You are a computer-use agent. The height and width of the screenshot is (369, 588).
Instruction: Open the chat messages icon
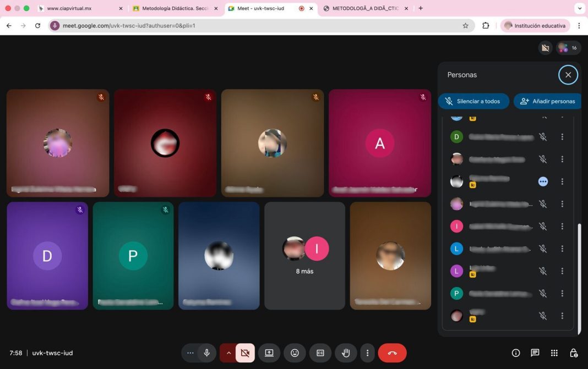coord(535,353)
